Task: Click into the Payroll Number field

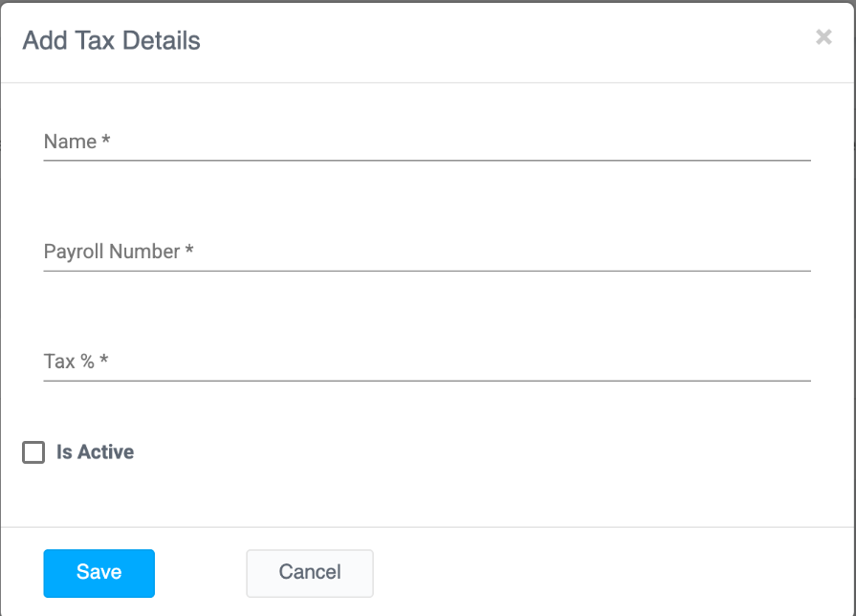Action: (x=427, y=253)
